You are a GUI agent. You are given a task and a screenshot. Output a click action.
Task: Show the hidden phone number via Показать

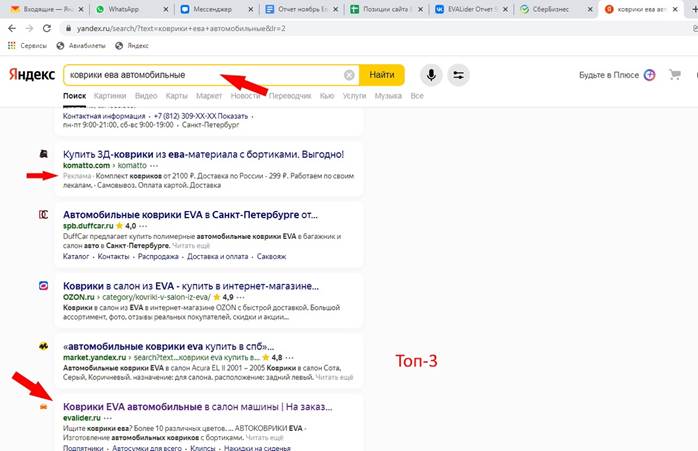pyautogui.click(x=232, y=116)
